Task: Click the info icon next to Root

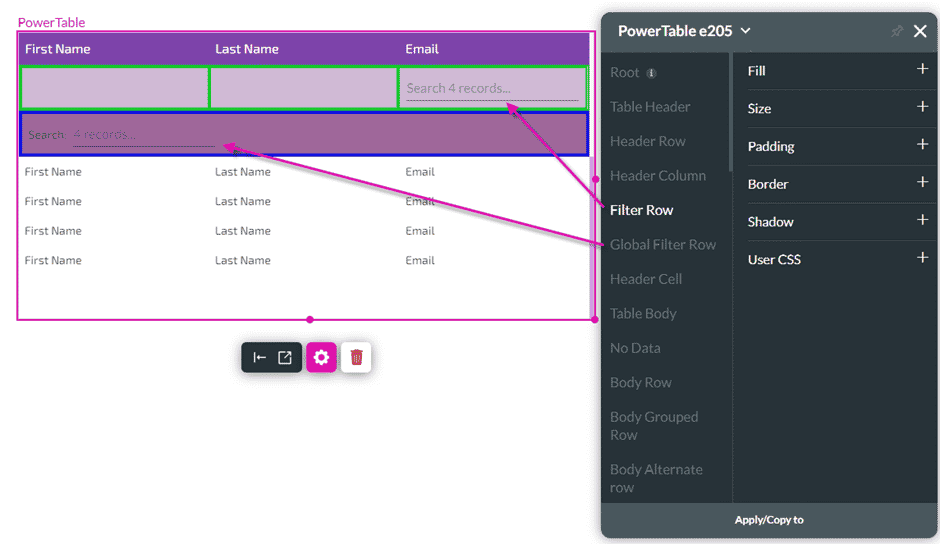Action: [652, 73]
